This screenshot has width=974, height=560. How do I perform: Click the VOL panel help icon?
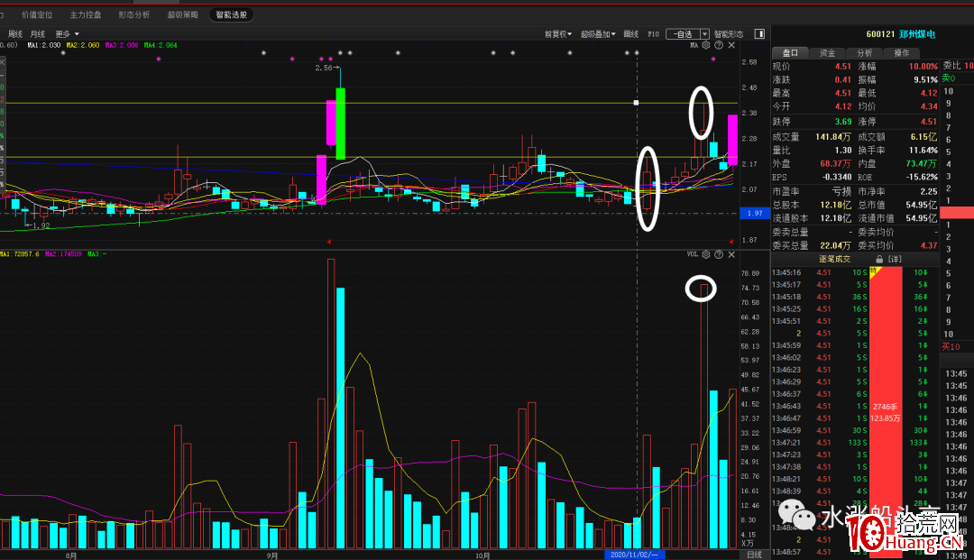tap(718, 255)
